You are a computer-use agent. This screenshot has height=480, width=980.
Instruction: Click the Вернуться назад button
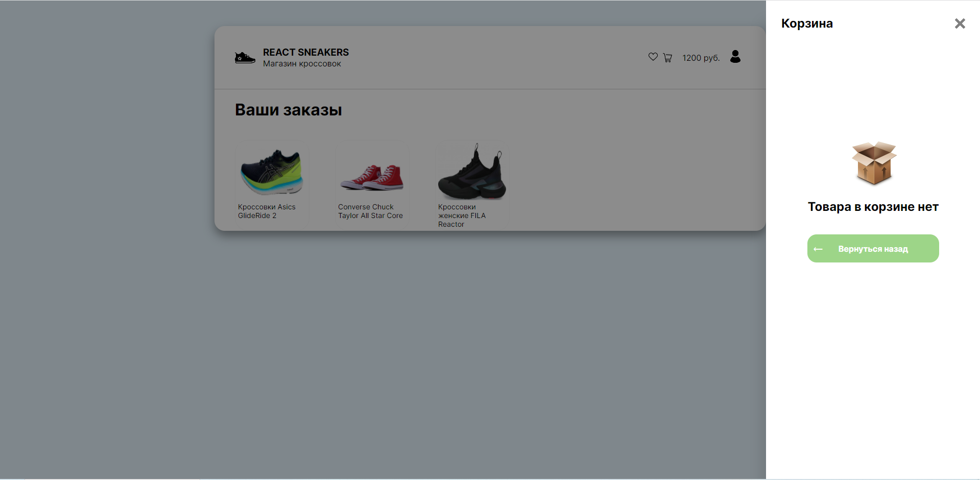(x=873, y=249)
